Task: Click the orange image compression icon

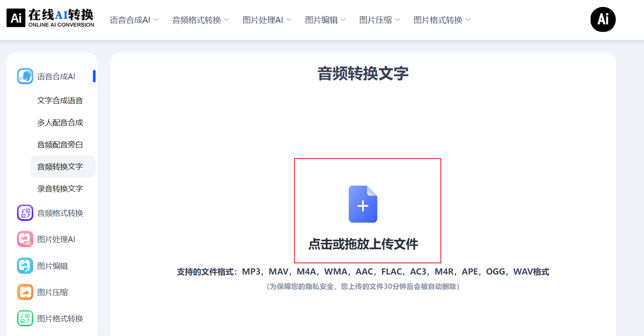Action: point(25,292)
